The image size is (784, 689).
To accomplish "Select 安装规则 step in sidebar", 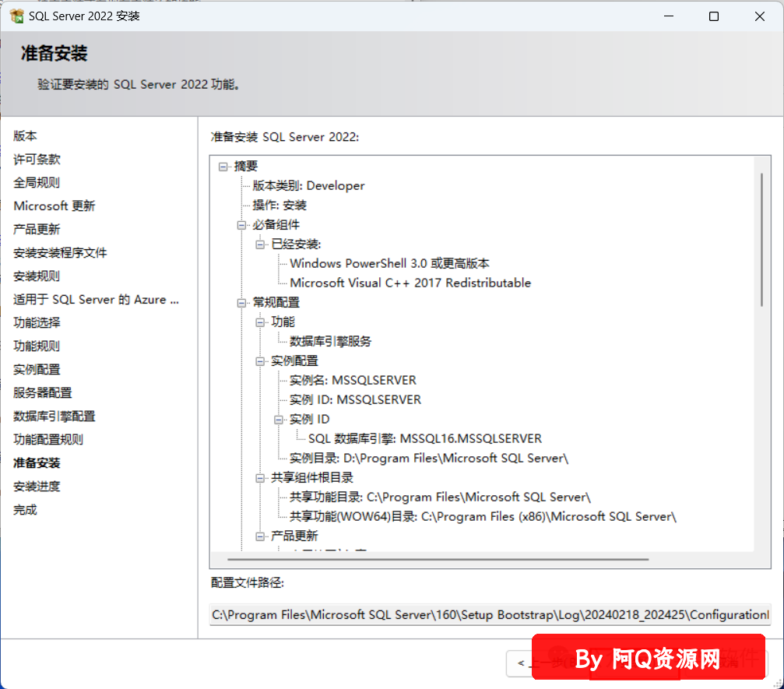I will click(37, 276).
